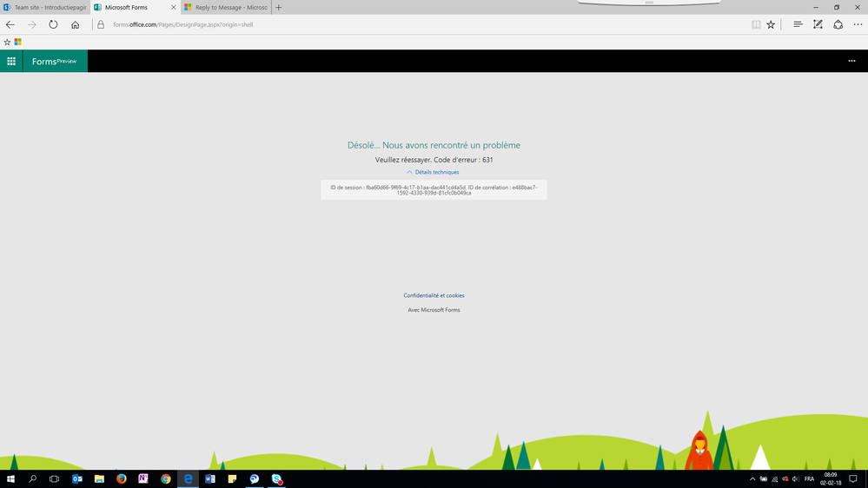The height and width of the screenshot is (488, 868).
Task: Open Windows taskbar search
Action: click(32, 478)
